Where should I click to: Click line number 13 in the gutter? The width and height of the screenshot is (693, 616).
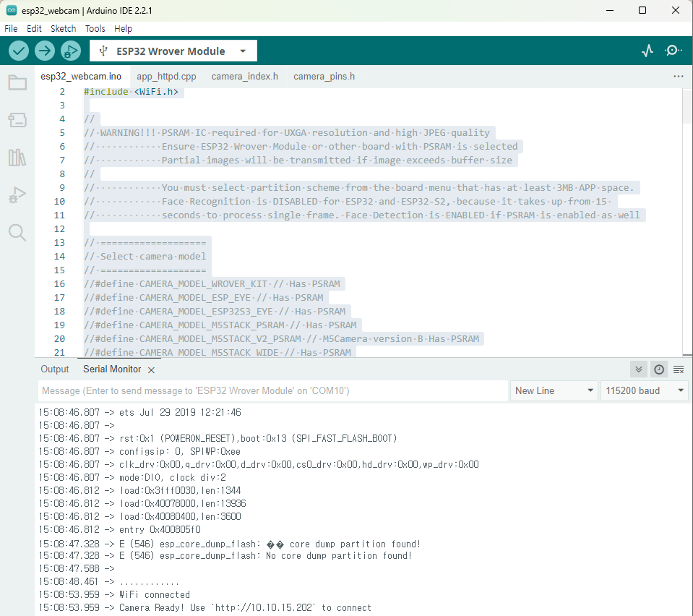[59, 242]
